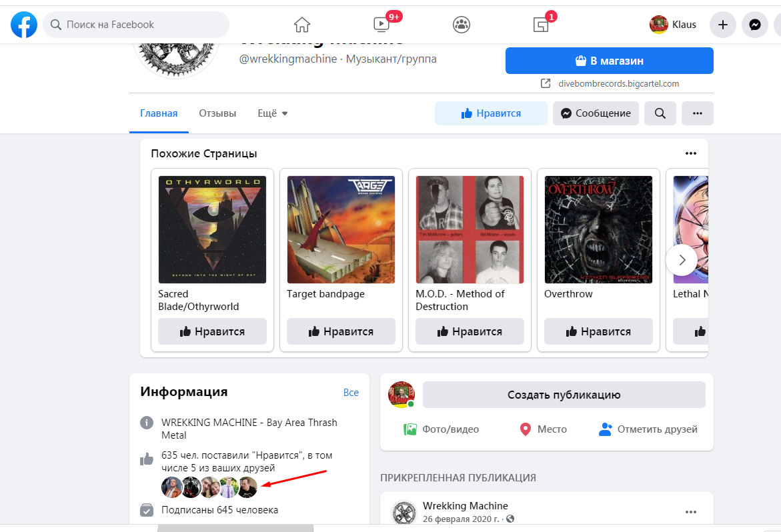Like the Sacred Blade/Othyrworld page
This screenshot has height=532, width=781.
212,331
